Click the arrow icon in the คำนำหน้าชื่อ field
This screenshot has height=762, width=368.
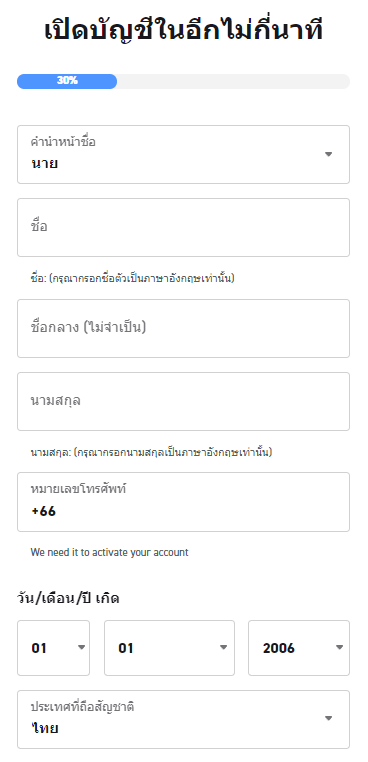tap(329, 155)
